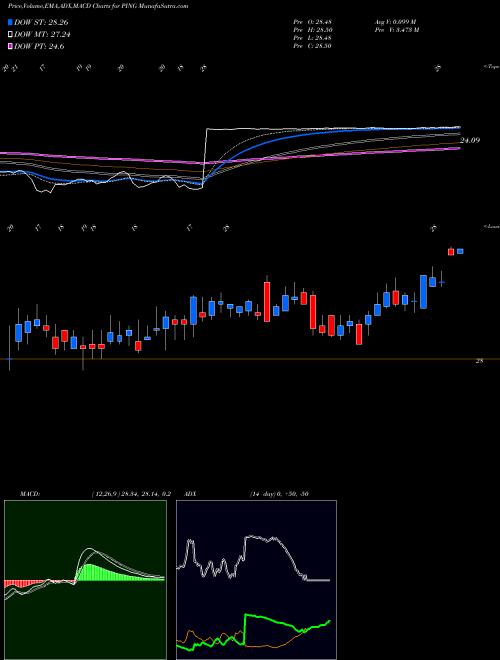Click the 28 price level label
500x660 pixels.
pos(479,361)
